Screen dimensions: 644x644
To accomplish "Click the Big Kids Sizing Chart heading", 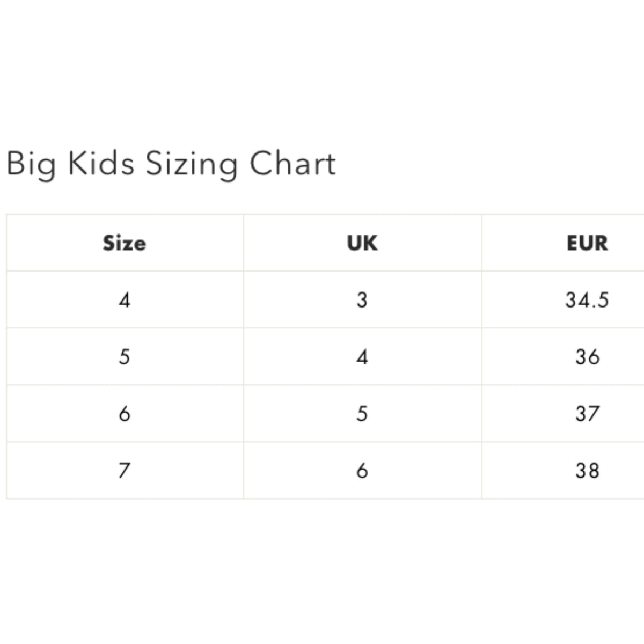I will pyautogui.click(x=171, y=164).
